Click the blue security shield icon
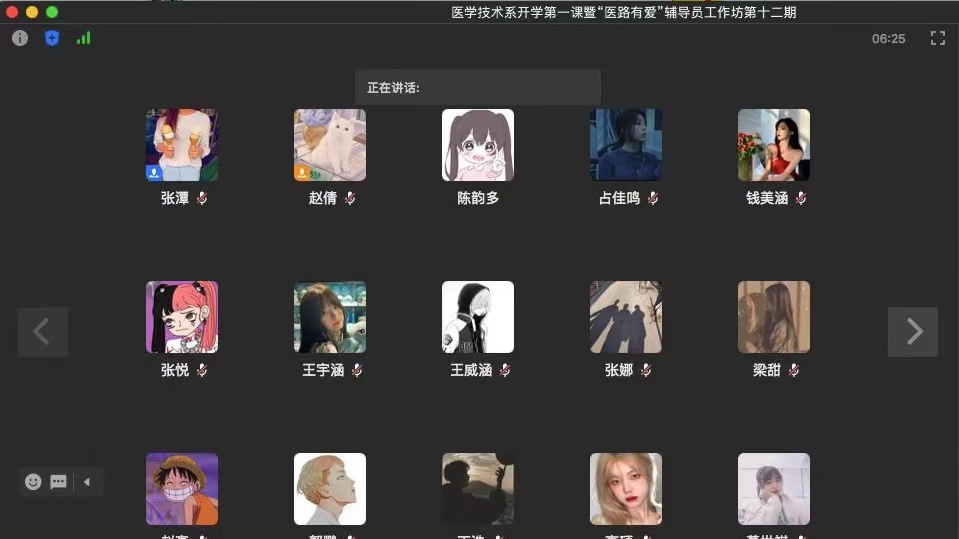Image resolution: width=959 pixels, height=539 pixels. click(52, 38)
